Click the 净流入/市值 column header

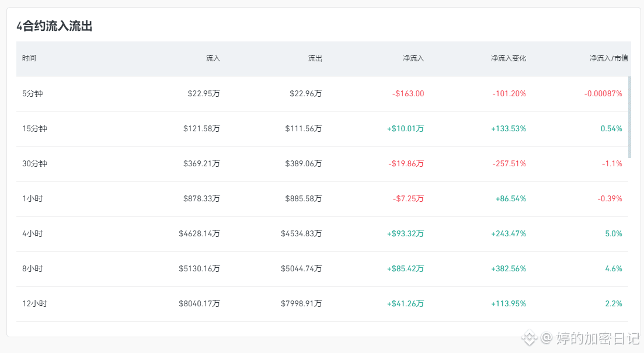609,58
